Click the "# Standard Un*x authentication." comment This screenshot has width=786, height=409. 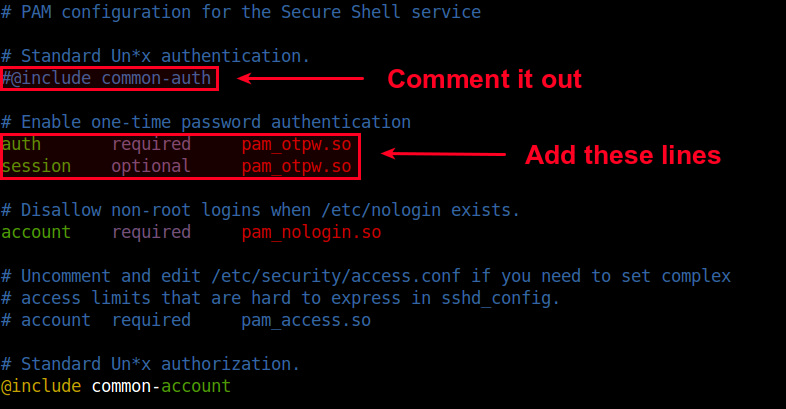(156, 56)
